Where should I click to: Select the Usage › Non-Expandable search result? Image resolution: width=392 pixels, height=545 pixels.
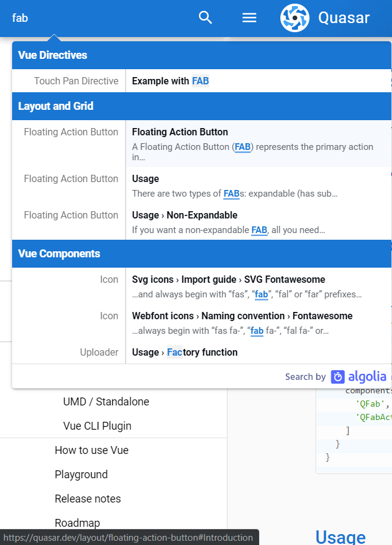pyautogui.click(x=212, y=222)
